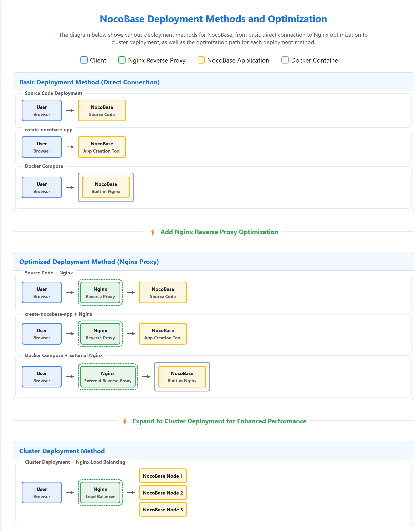Click the intro paragraph starting with The diagram below

coord(213,38)
